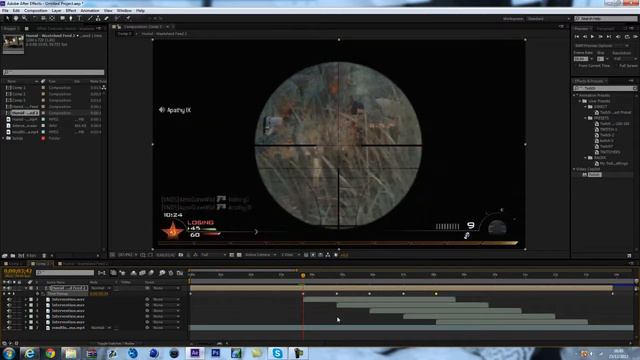This screenshot has width=640, height=360.
Task: Click the Project panel search field
Action: (x=53, y=72)
